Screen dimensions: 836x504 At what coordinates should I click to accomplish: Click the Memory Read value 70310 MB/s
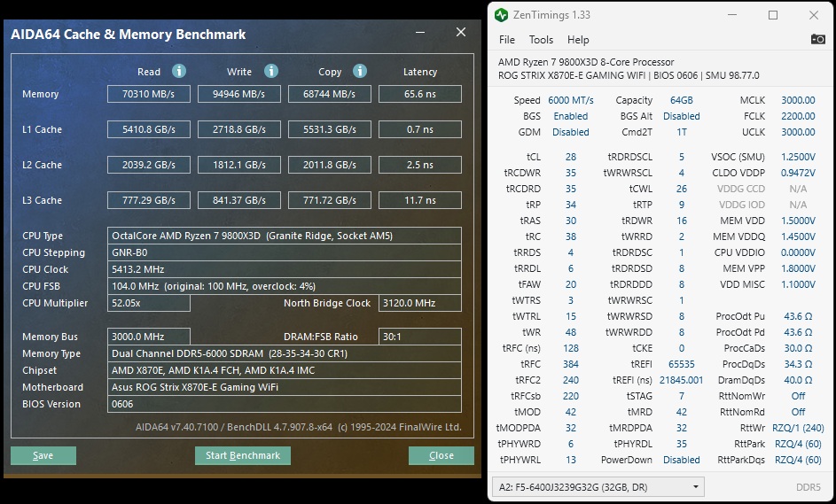coord(149,94)
